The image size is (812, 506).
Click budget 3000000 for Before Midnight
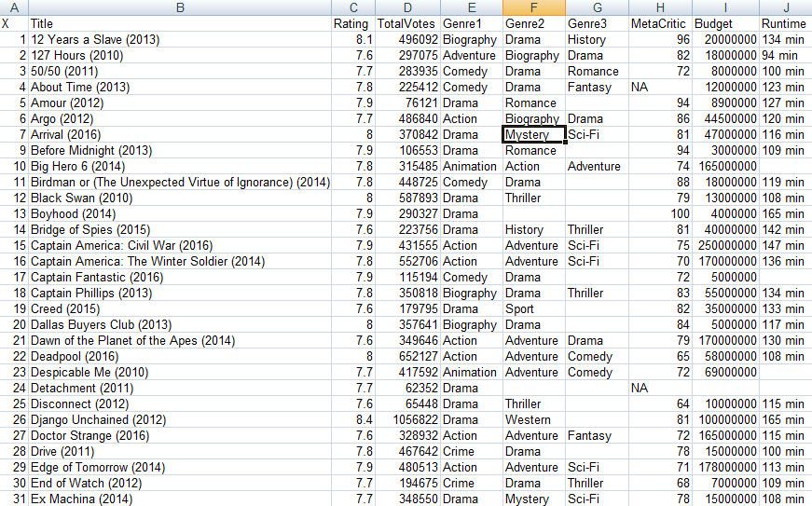725,151
